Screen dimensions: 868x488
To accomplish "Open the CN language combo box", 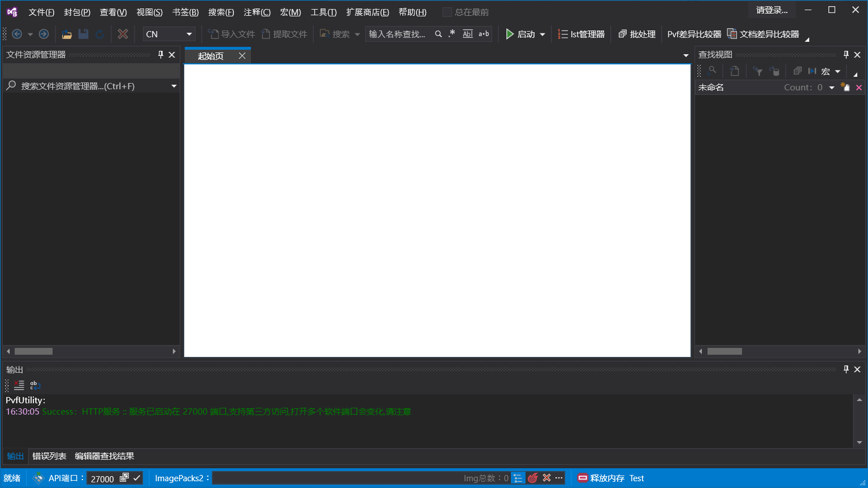I will pyautogui.click(x=169, y=34).
